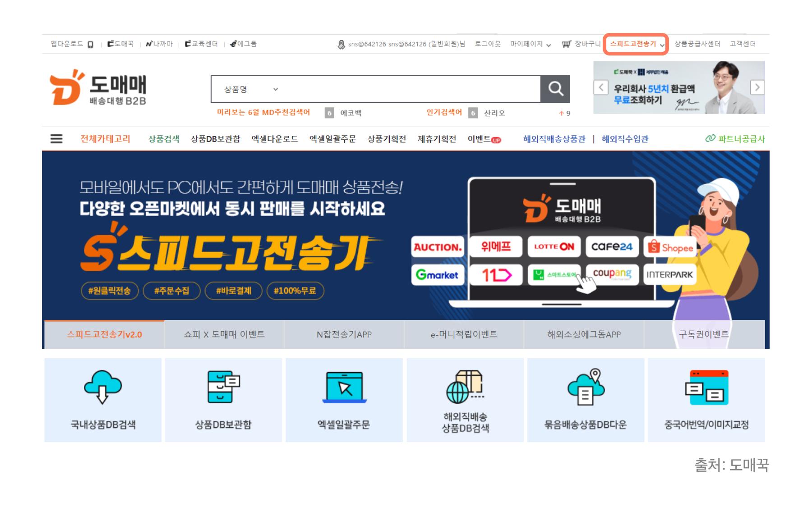Open the 파트너공급사 link
Screen dimensions: 812x530
click(735, 139)
